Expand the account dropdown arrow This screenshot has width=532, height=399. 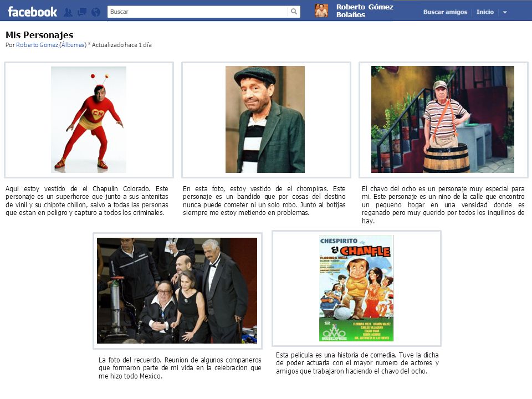[505, 12]
